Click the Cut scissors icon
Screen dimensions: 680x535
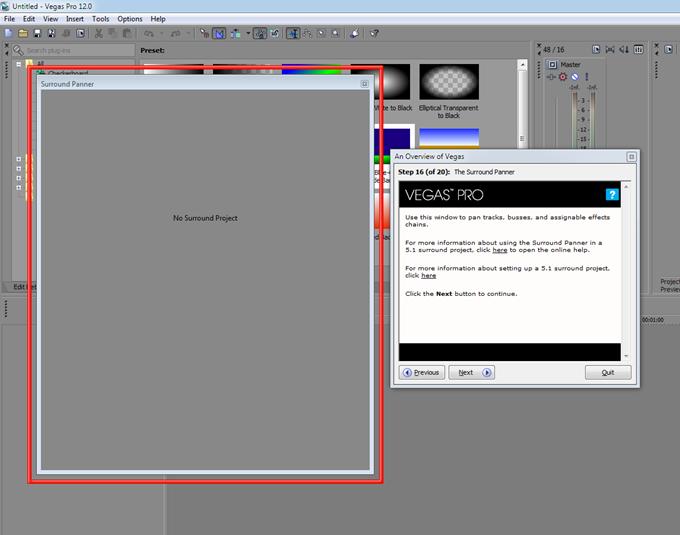pos(98,33)
